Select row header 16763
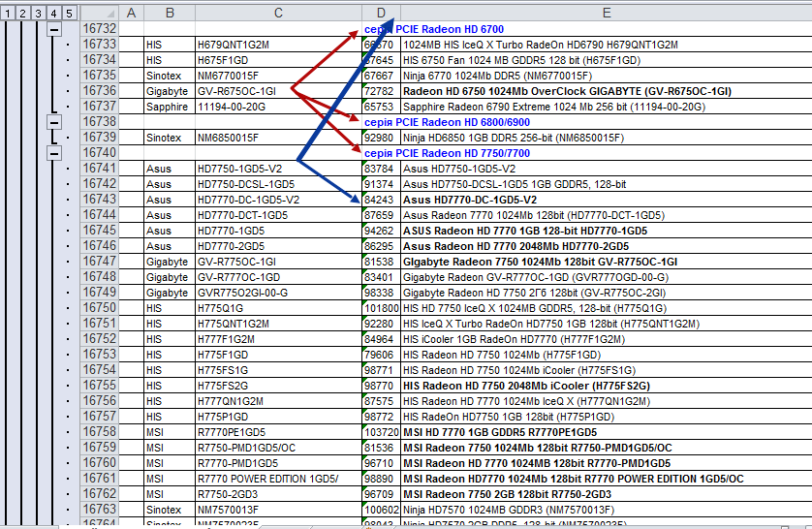This screenshot has height=529, width=812. [x=100, y=510]
